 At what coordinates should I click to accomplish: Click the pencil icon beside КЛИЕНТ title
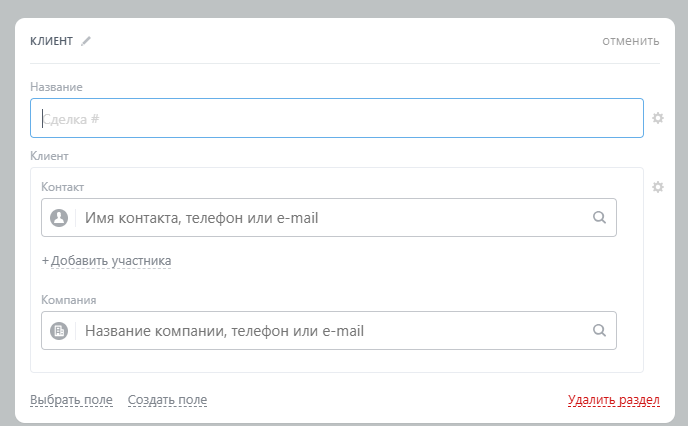point(86,41)
